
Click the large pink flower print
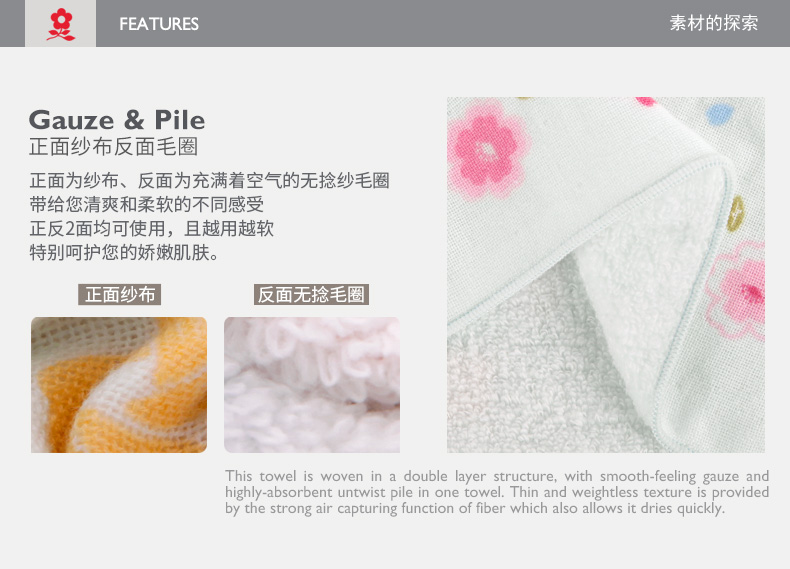pyautogui.click(x=486, y=149)
